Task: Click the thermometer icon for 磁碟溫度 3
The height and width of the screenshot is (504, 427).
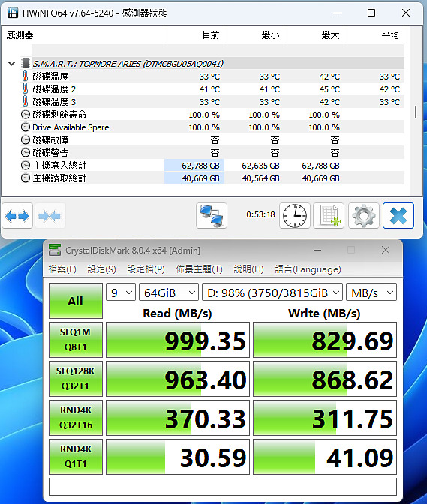Action: (25, 101)
